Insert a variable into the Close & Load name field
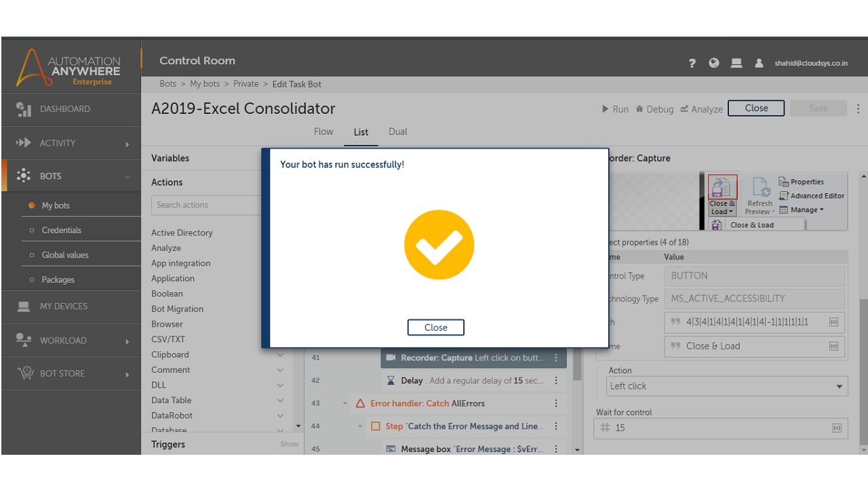The image size is (868, 488). click(834, 346)
